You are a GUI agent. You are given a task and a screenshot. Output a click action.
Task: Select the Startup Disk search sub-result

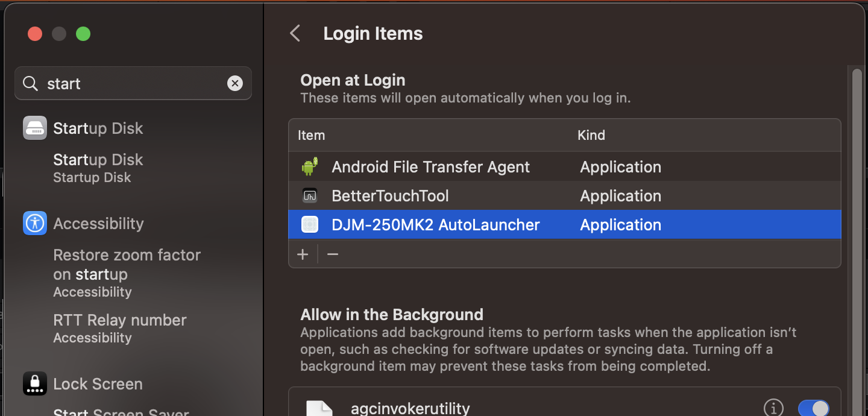click(x=98, y=168)
